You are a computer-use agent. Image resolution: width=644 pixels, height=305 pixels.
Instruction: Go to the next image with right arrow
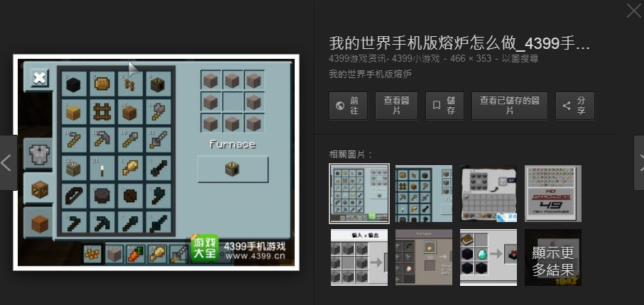pos(638,162)
